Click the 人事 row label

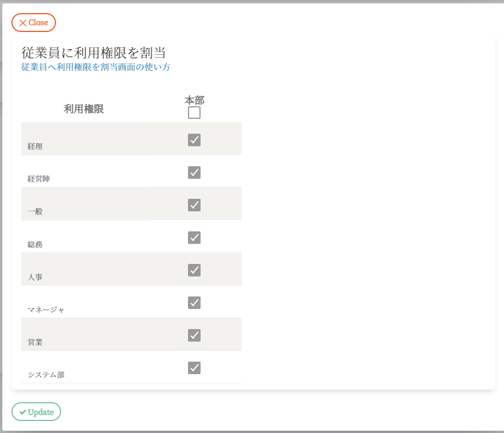click(x=35, y=277)
